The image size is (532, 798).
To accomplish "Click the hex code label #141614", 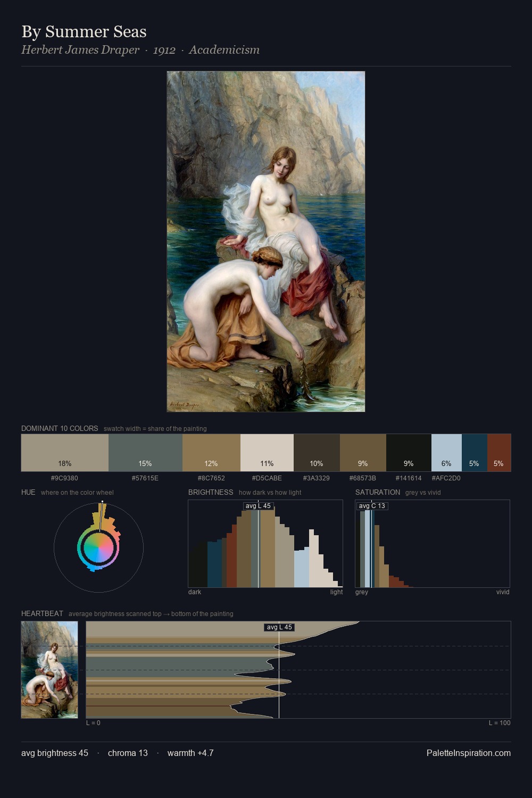I will [x=409, y=478].
